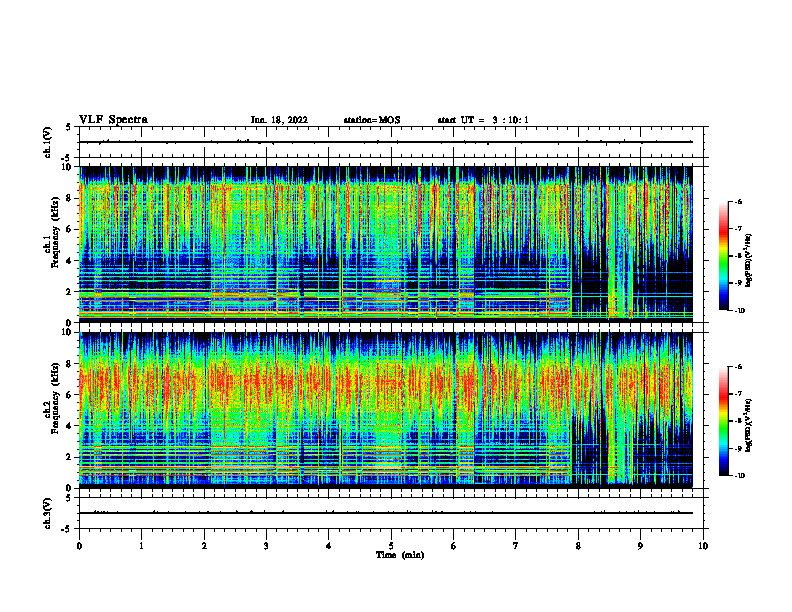
Task: Click time axis tick label "0"
Action: click(79, 546)
